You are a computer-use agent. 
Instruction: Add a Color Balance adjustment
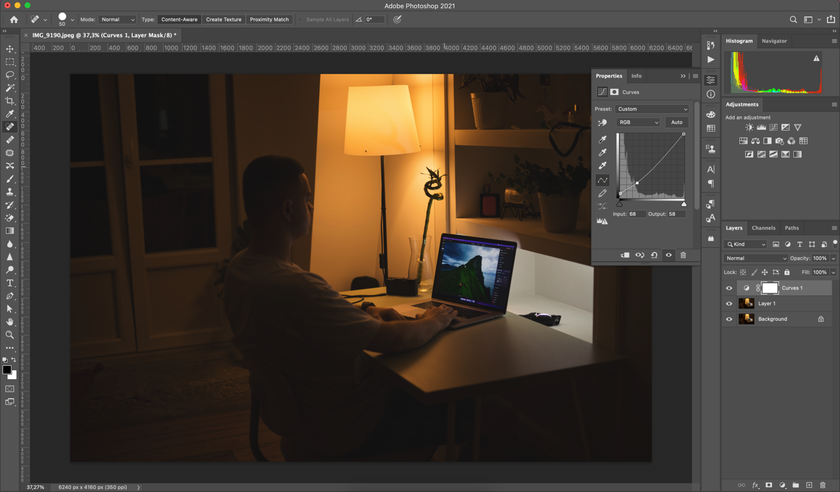point(755,141)
